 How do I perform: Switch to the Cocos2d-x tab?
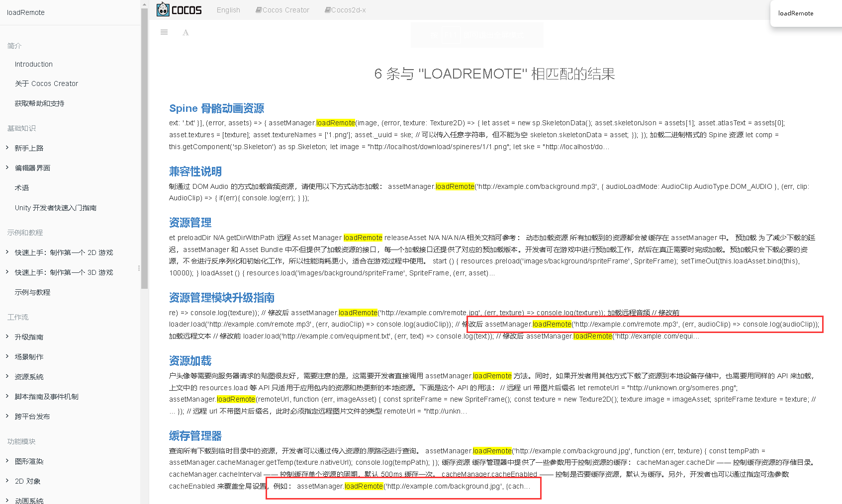click(348, 9)
